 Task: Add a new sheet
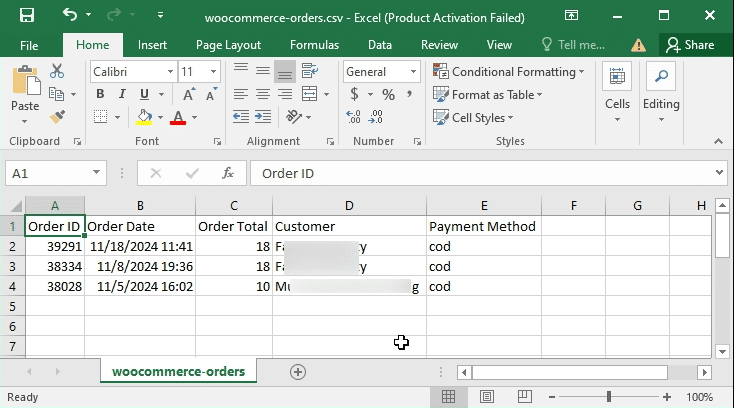point(298,372)
